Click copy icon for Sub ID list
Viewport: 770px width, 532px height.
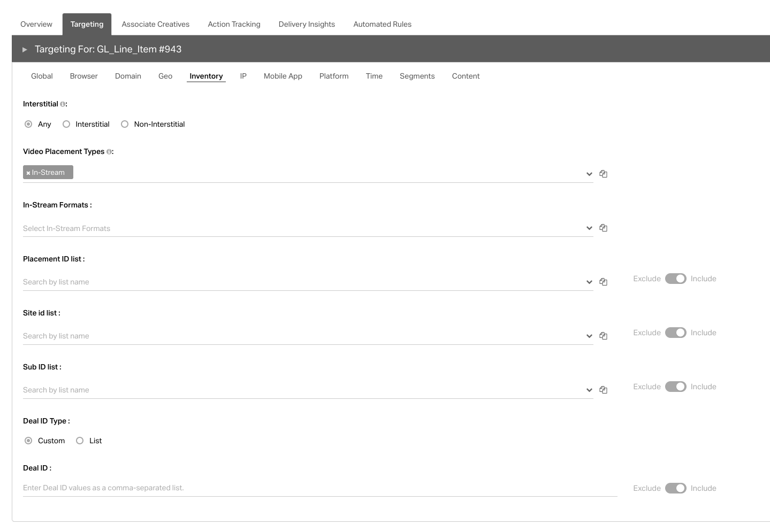pos(603,390)
